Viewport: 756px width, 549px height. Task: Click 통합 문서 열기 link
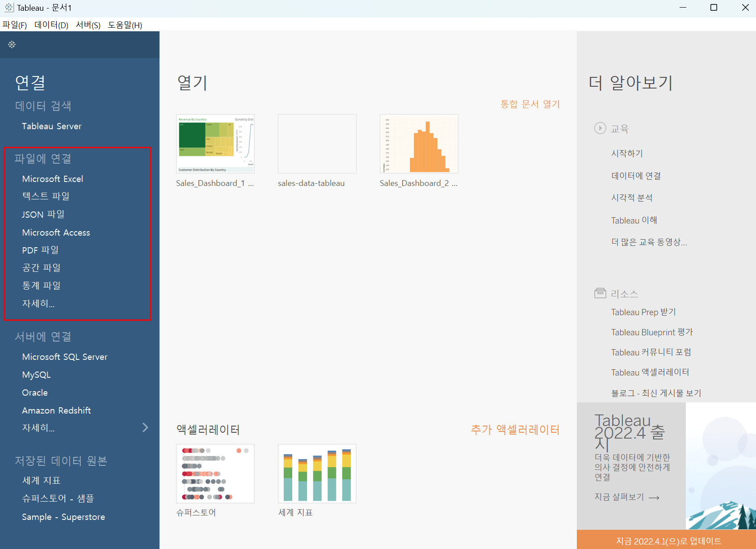(530, 104)
